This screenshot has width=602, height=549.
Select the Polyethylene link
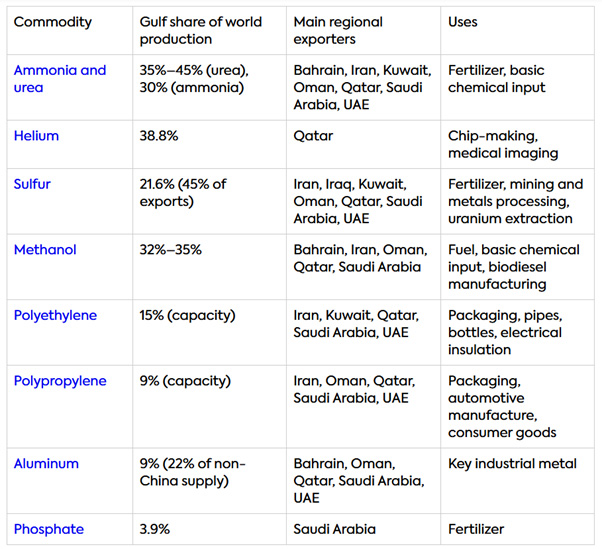(x=55, y=315)
